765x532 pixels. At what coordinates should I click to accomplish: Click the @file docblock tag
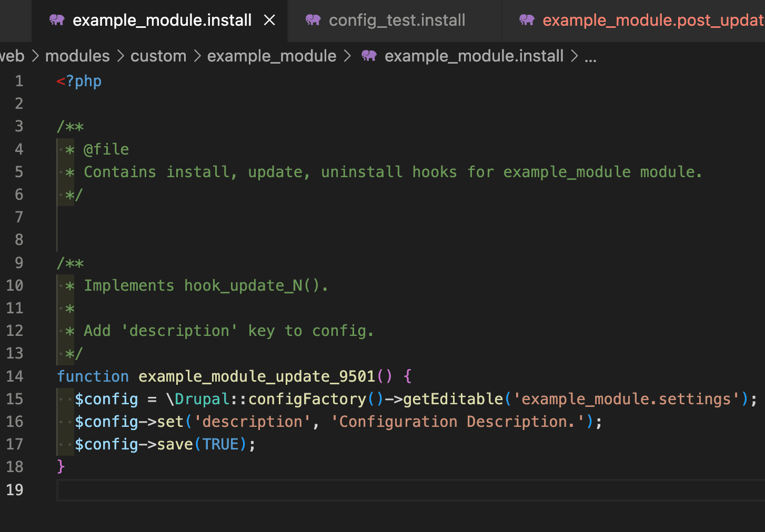(x=106, y=149)
